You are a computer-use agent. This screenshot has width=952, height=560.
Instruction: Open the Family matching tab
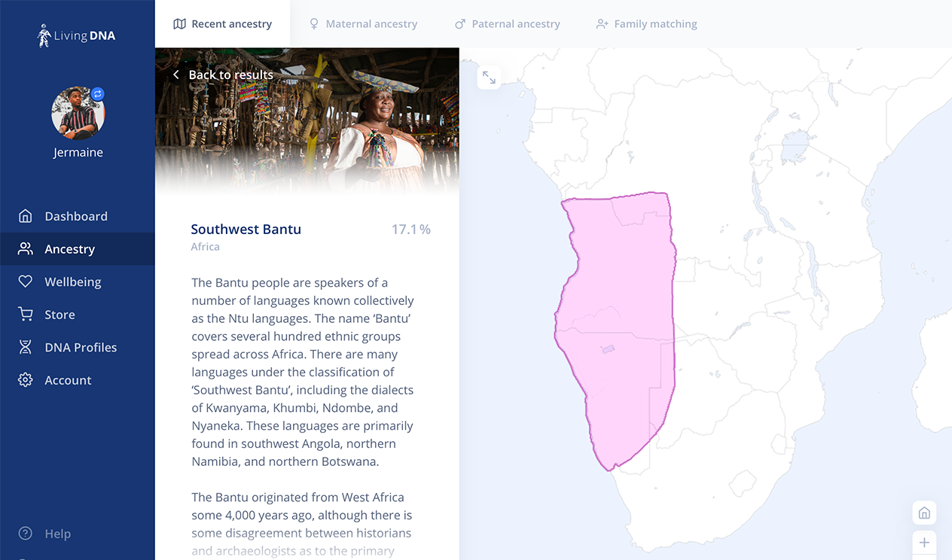[x=646, y=23]
